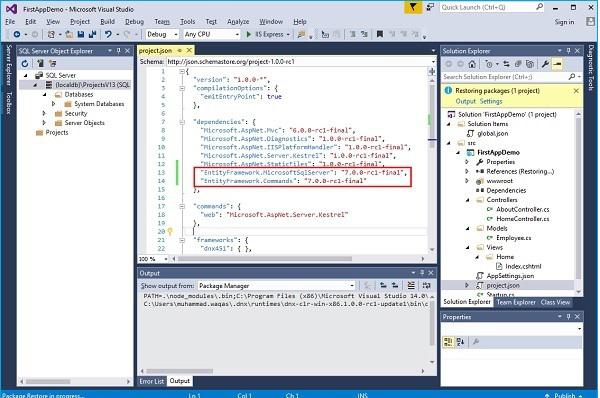This screenshot has width=600, height=398.
Task: Click the Categorized button in Properties panel
Action: pyautogui.click(x=448, y=342)
